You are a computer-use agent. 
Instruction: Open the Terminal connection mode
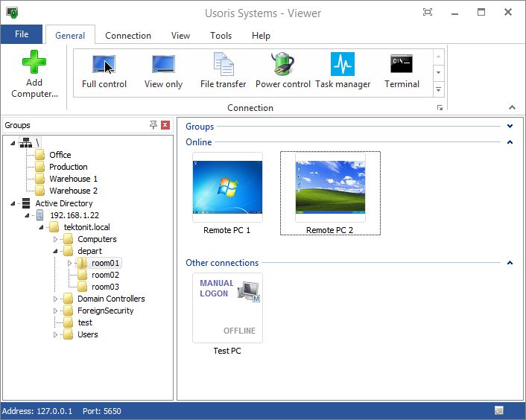point(402,72)
